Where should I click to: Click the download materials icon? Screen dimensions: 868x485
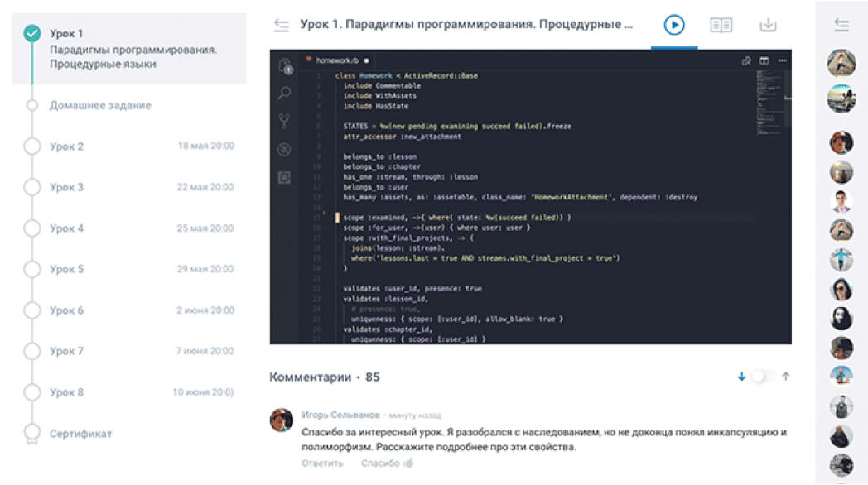tap(768, 25)
